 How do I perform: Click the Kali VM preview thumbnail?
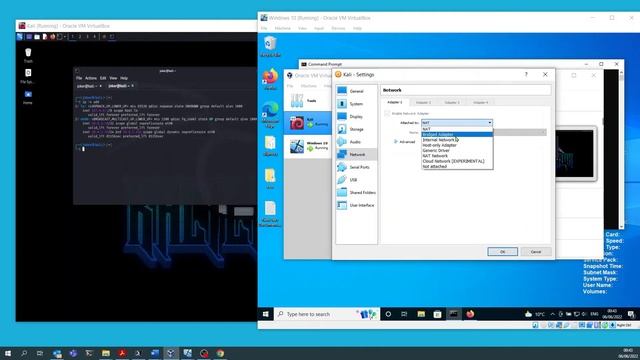pos(575,154)
